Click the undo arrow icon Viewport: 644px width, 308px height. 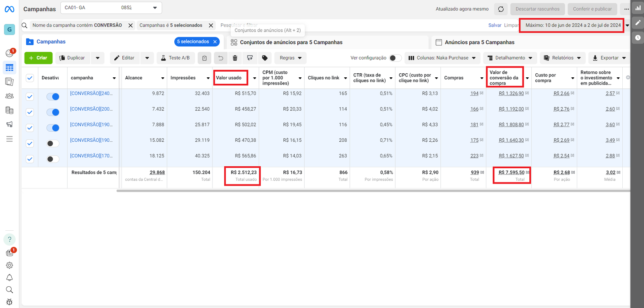(221, 58)
